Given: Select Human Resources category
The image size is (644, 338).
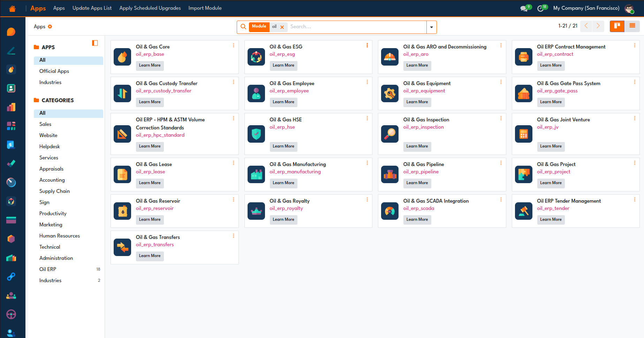Looking at the screenshot, I should [x=68, y=236].
